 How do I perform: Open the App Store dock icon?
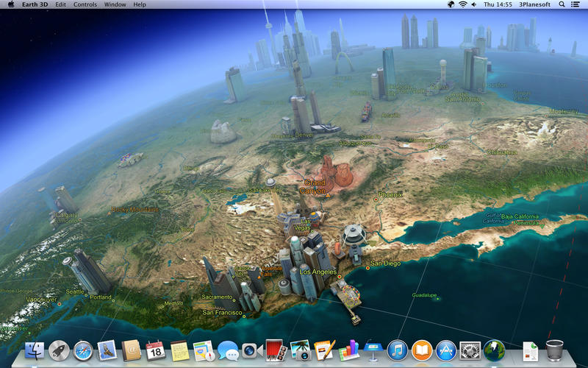445,350
